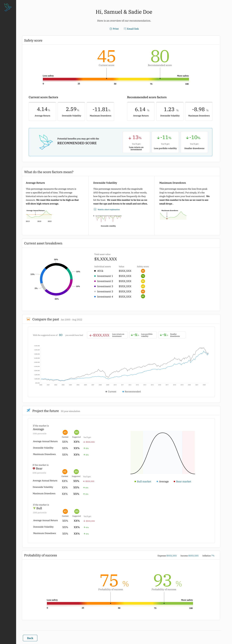Viewport: 232px width, 644px height.
Task: Click the -11.81% Maximum Drawdown card
Action: click(x=100, y=112)
